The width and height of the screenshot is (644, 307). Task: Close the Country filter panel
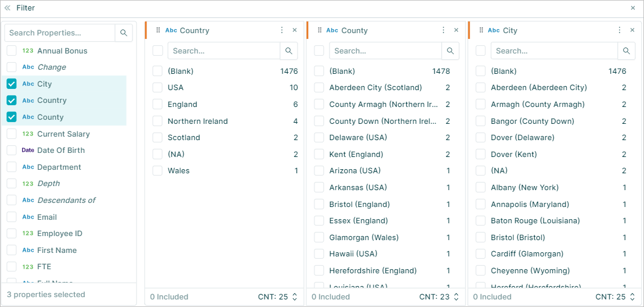point(295,30)
